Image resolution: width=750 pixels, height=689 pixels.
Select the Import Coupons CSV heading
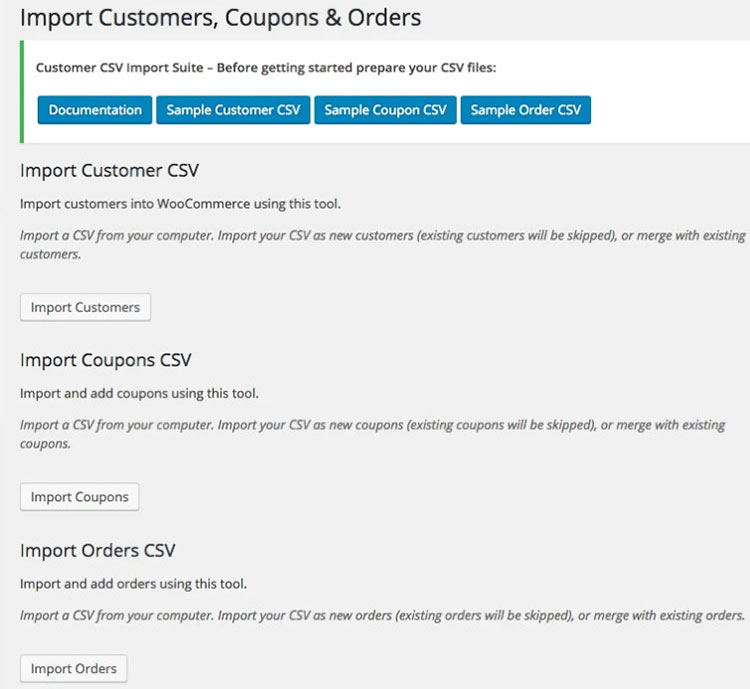[x=105, y=360]
